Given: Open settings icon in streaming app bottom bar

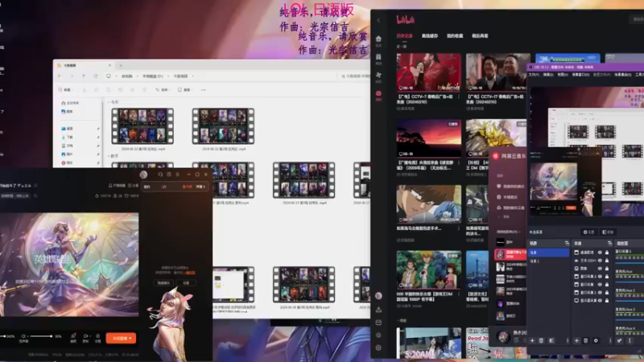Looking at the screenshot, I should [x=97, y=338].
